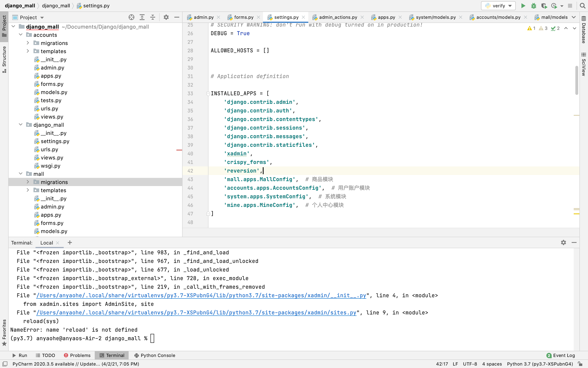Change LF line separator

coord(455,364)
